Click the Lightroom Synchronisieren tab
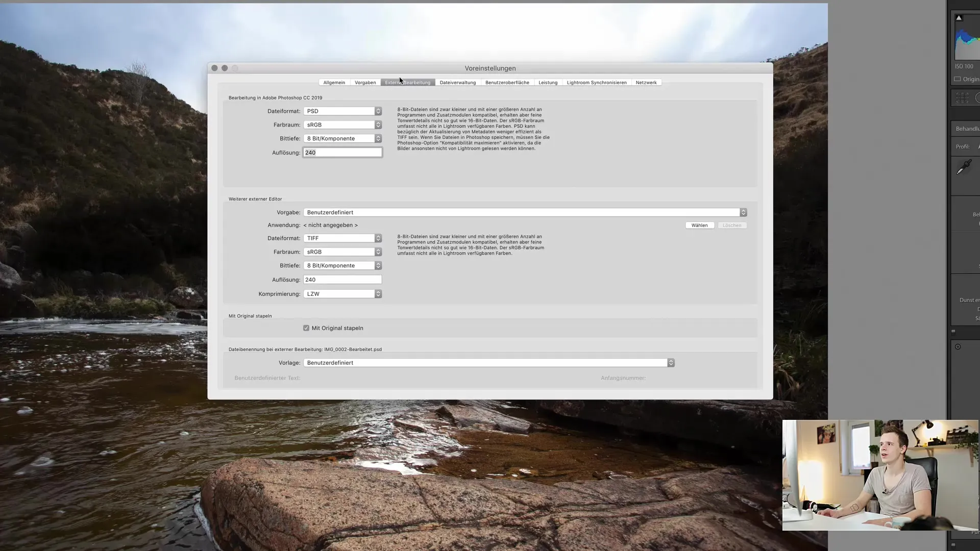Viewport: 980px width, 551px height. 596,82
